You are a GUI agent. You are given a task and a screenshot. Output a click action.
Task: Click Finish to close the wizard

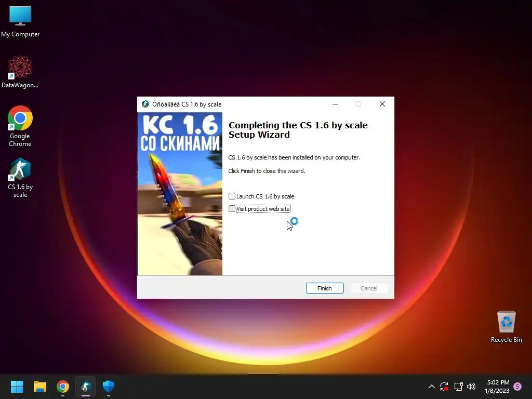click(x=325, y=288)
